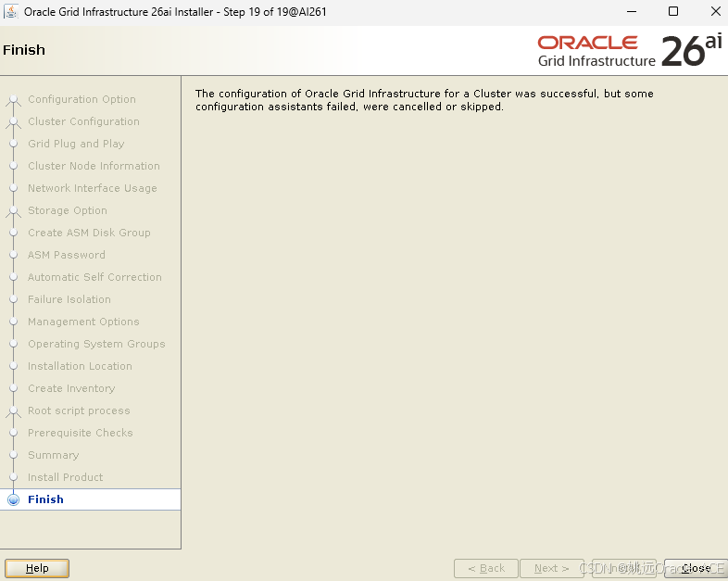The height and width of the screenshot is (581, 728).
Task: Select ASM Password step
Action: (67, 255)
